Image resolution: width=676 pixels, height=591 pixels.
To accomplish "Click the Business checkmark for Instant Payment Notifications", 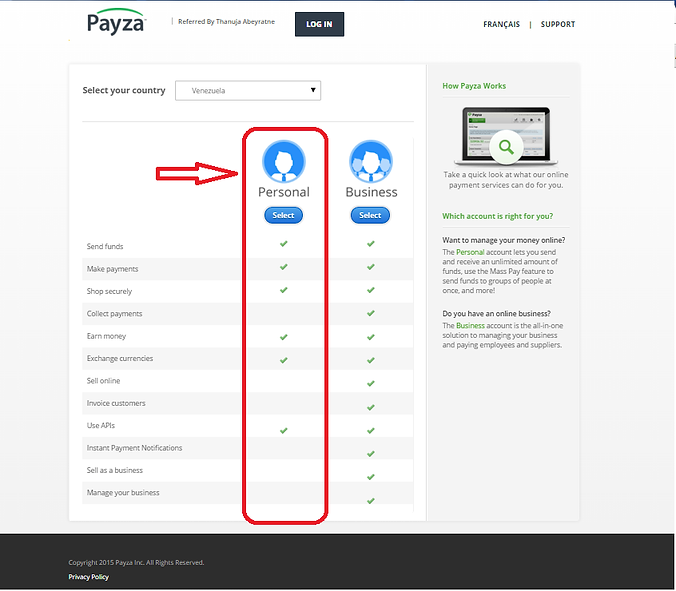I will [370, 454].
